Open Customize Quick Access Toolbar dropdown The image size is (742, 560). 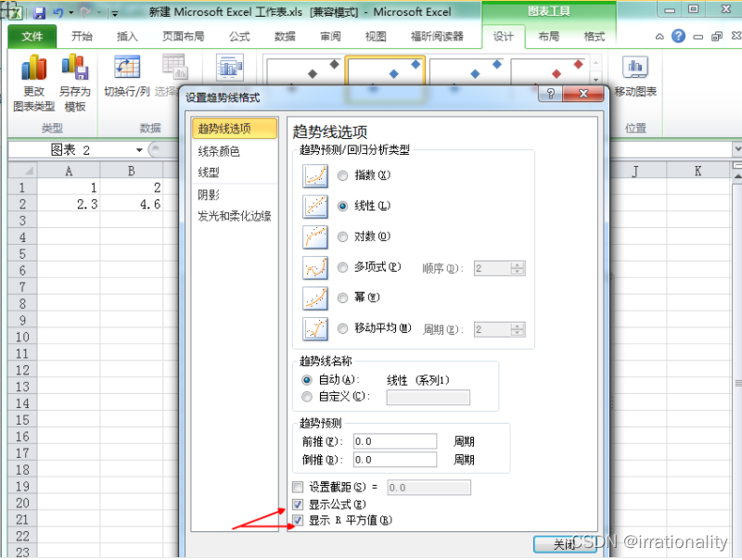114,14
